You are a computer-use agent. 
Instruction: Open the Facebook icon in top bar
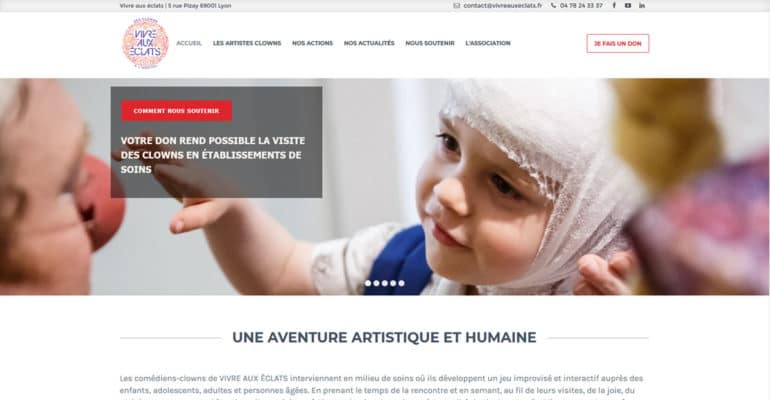pos(614,5)
